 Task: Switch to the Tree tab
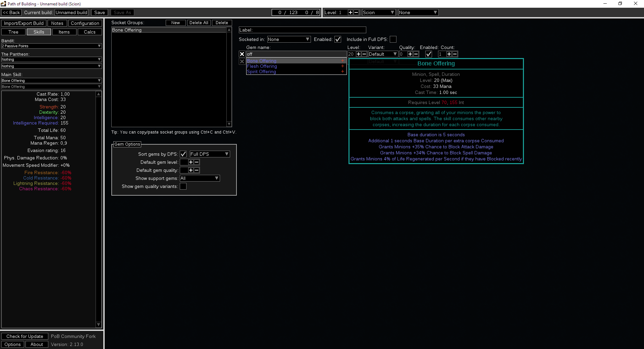point(13,32)
